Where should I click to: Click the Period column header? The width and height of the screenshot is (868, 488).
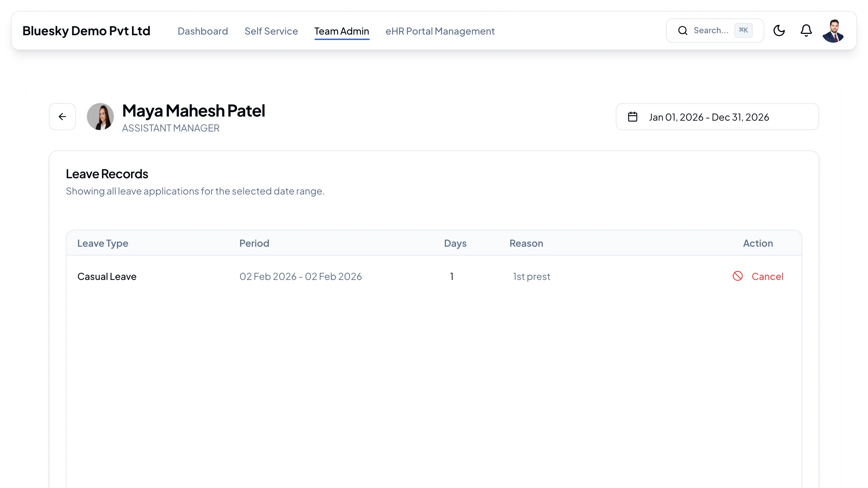[254, 243]
